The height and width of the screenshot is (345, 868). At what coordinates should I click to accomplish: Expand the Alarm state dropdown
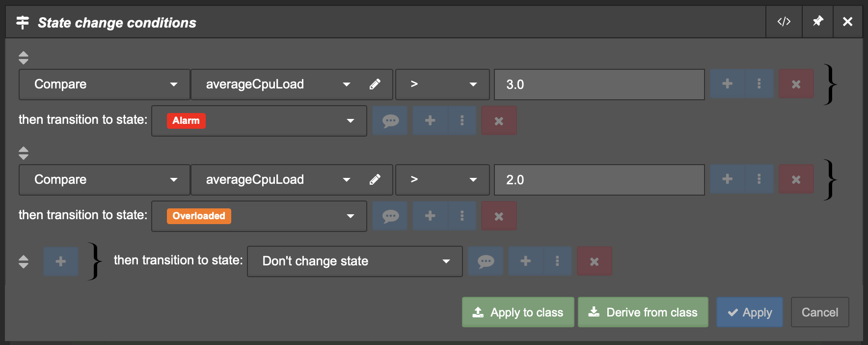click(259, 121)
